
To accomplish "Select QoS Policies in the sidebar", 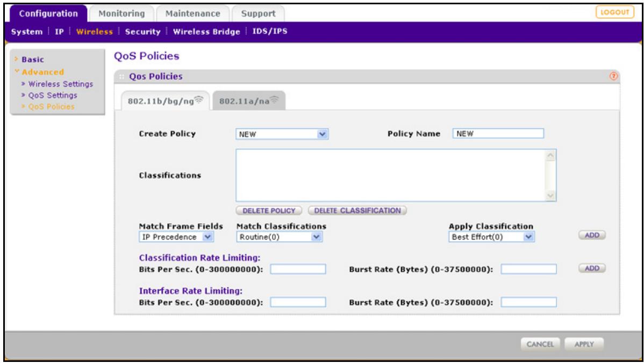I will (x=52, y=107).
